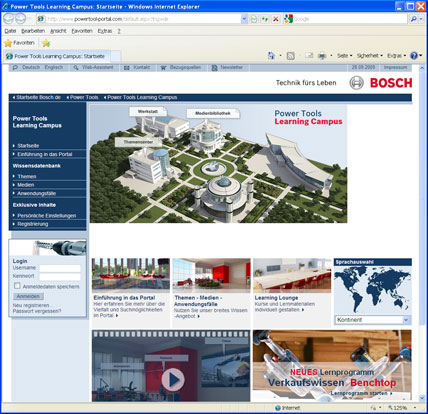Click the add to favorites bar star icon
The width and height of the screenshot is (428, 414).
(x=46, y=43)
